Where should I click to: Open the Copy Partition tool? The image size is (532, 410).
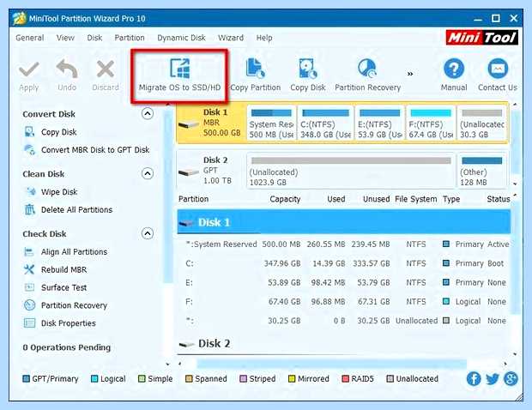click(256, 75)
